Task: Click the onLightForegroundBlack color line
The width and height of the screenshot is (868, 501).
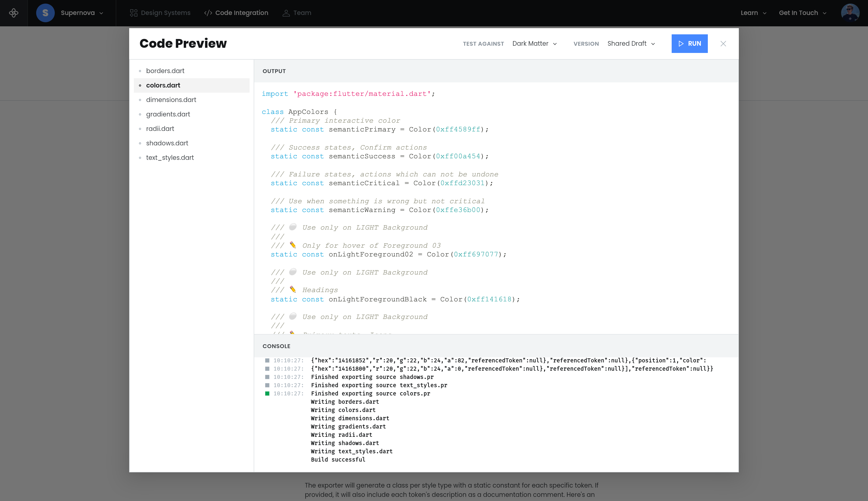Action: tap(395, 300)
